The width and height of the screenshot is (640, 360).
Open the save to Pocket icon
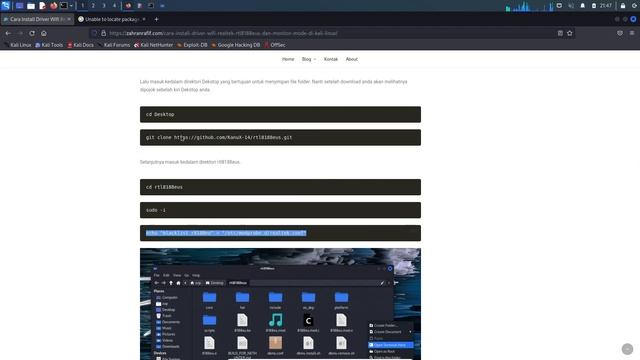pos(620,33)
